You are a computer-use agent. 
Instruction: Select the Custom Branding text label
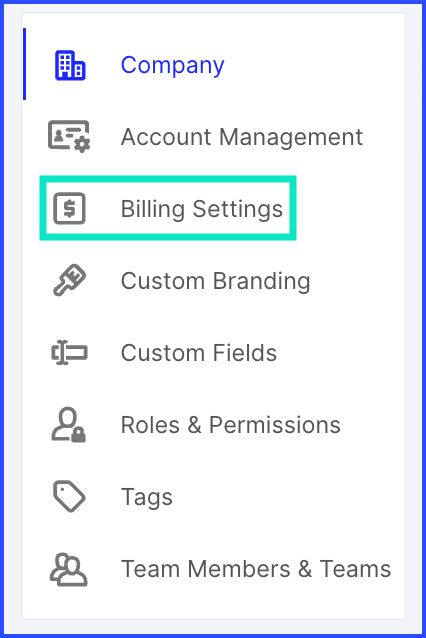(x=216, y=281)
